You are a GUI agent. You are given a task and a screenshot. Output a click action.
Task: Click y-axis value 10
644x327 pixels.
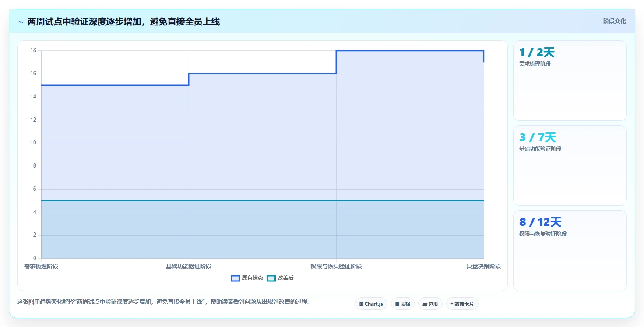33,143
